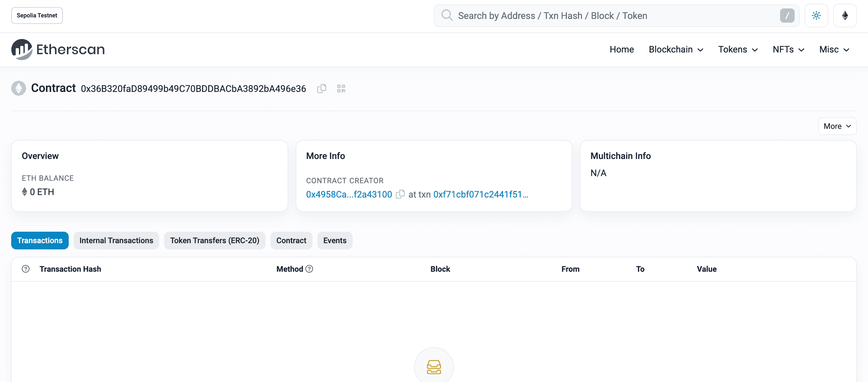
Task: Expand the Misc menu
Action: coord(834,49)
